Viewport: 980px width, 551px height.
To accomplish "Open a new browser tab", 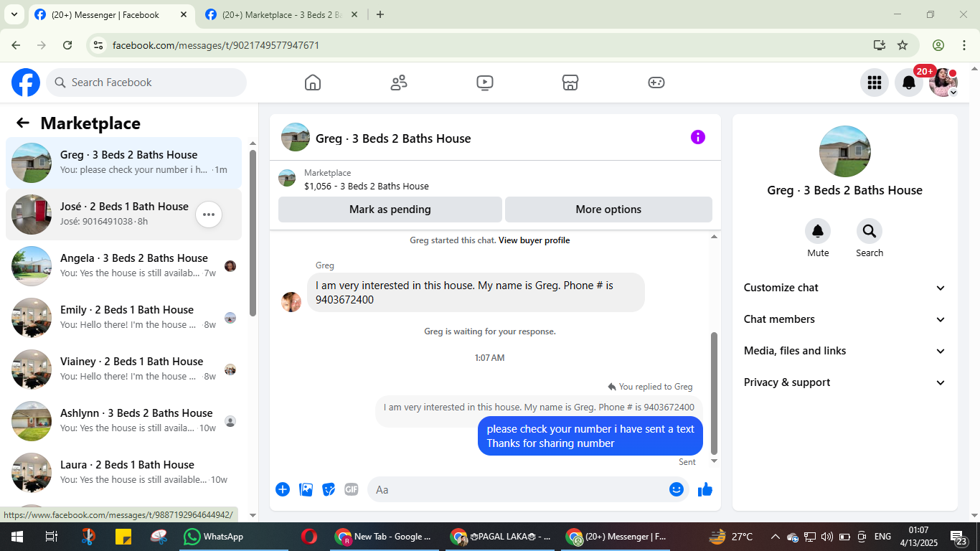I will [380, 14].
